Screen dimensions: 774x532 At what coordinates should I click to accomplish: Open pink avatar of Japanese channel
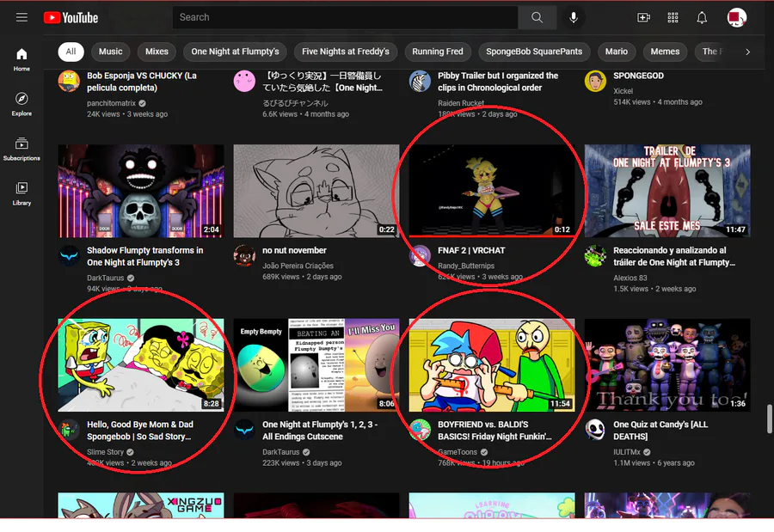click(x=244, y=81)
